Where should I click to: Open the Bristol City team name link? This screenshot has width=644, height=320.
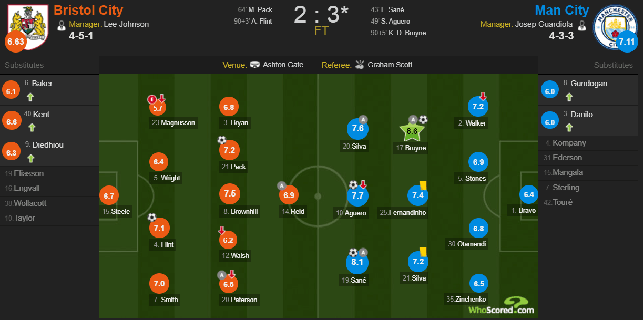coord(88,10)
